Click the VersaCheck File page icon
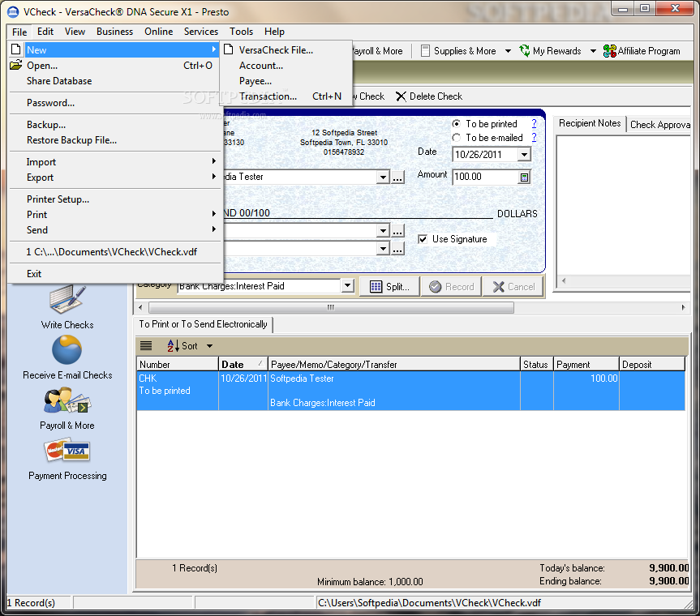Screen dimensions: 700x616 click(x=228, y=49)
